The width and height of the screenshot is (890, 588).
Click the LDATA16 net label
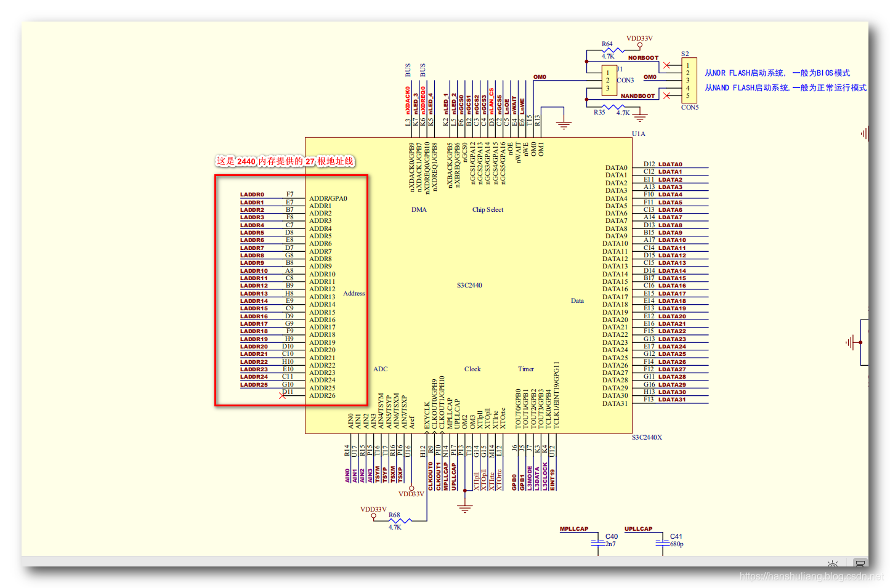[672, 286]
